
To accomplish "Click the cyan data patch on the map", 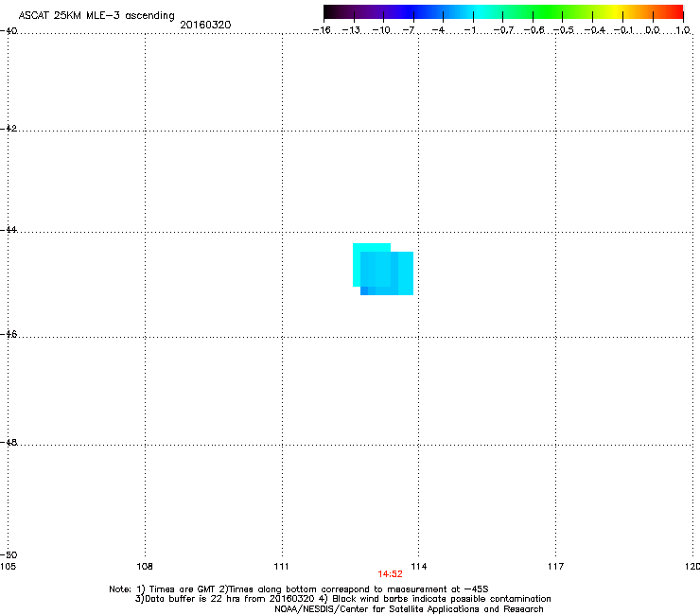I will pyautogui.click(x=383, y=269).
